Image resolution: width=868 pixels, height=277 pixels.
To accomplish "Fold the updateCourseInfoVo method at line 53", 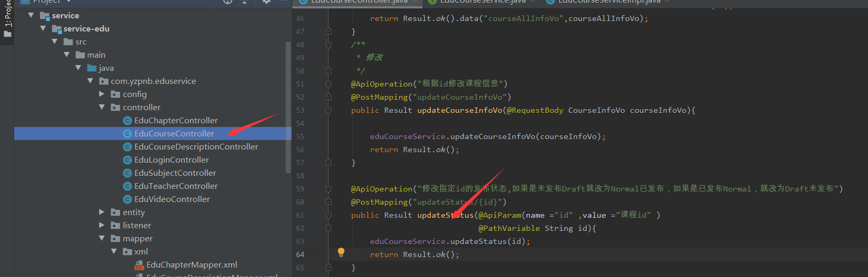I will click(x=329, y=110).
